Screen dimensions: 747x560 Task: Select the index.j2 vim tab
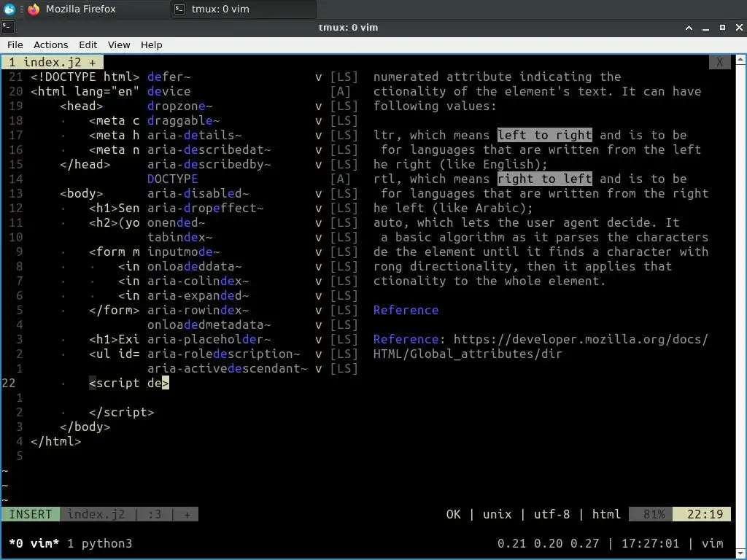53,62
